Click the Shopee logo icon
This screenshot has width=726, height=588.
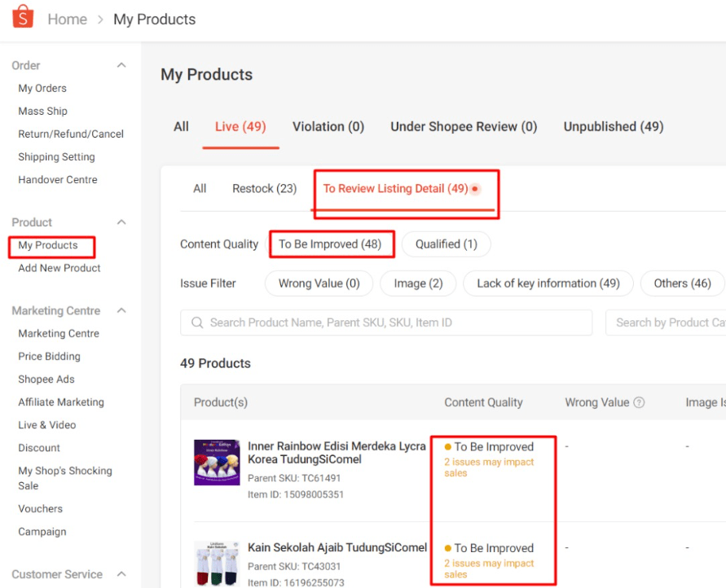[x=23, y=16]
